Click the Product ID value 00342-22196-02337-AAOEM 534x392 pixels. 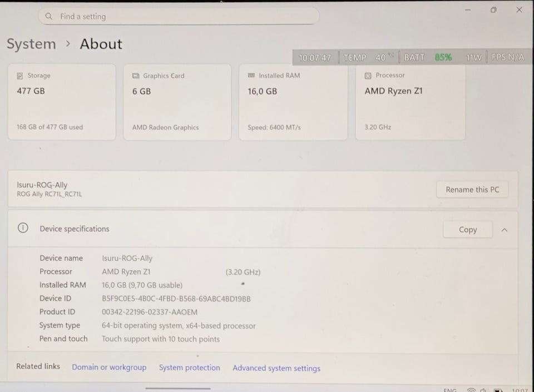tap(150, 312)
